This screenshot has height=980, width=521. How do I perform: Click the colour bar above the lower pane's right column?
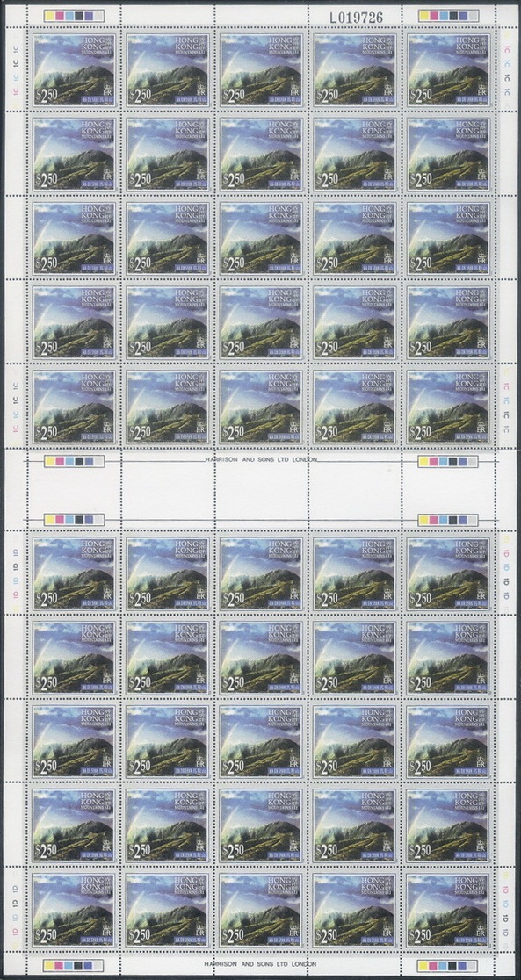click(x=448, y=520)
